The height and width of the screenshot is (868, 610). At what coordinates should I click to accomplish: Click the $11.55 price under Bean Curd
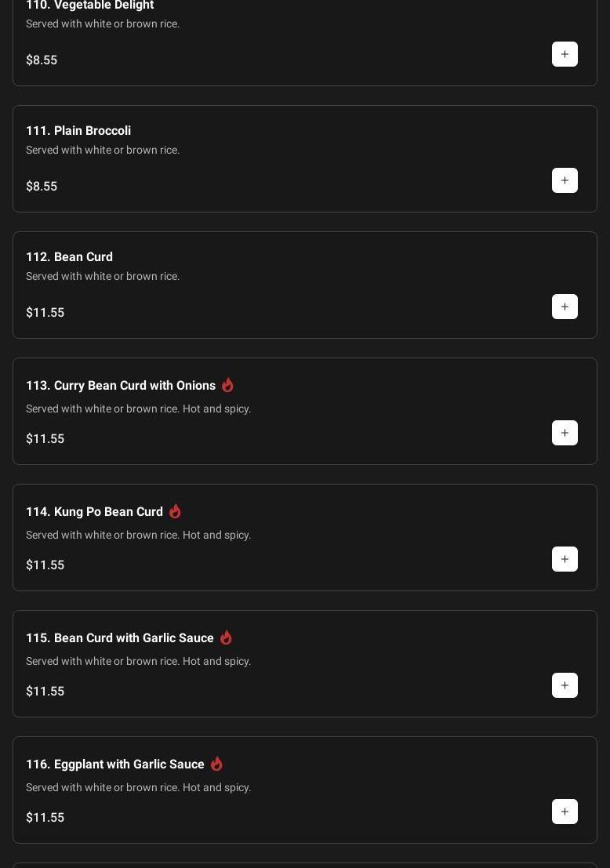45,312
